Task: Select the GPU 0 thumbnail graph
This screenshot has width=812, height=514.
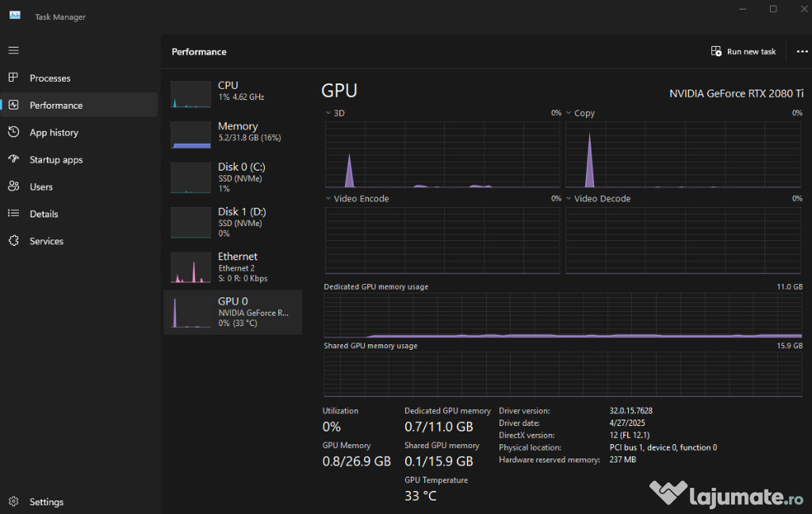Action: click(190, 312)
